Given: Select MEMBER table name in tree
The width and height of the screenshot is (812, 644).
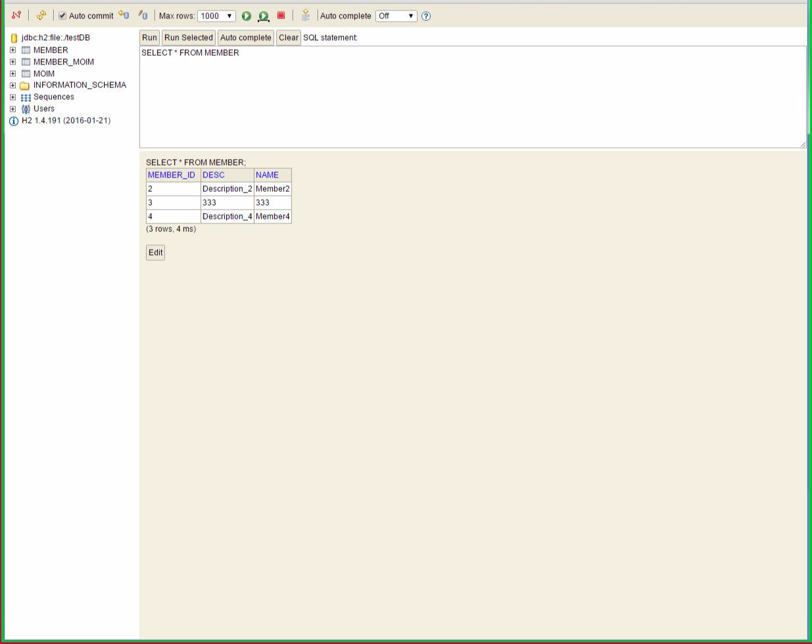Looking at the screenshot, I should pyautogui.click(x=51, y=50).
